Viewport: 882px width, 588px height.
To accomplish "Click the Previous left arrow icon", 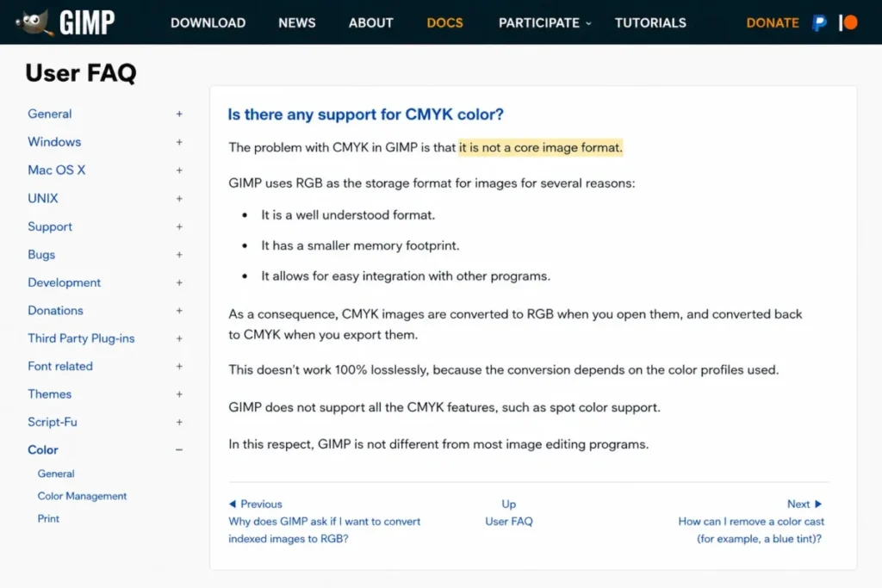I will (x=233, y=504).
